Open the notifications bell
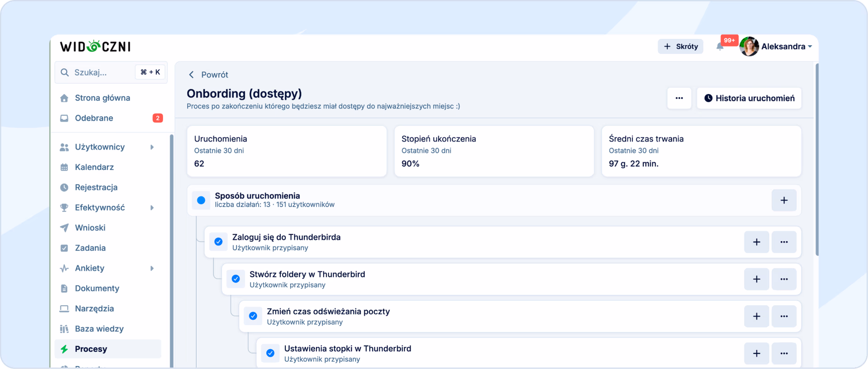868x369 pixels. click(x=720, y=47)
